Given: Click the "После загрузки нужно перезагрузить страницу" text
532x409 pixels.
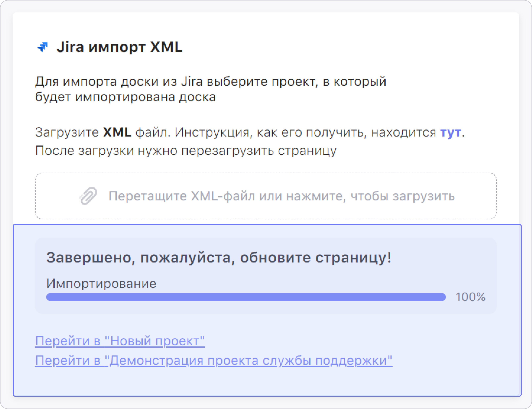Looking at the screenshot, I should tap(186, 151).
